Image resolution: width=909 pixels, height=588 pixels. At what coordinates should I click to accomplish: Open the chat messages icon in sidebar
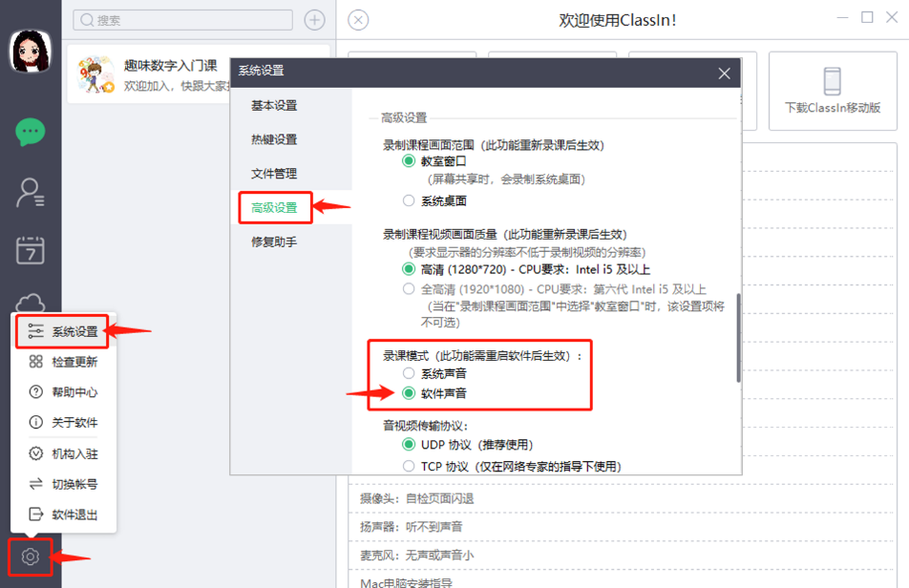click(x=31, y=132)
